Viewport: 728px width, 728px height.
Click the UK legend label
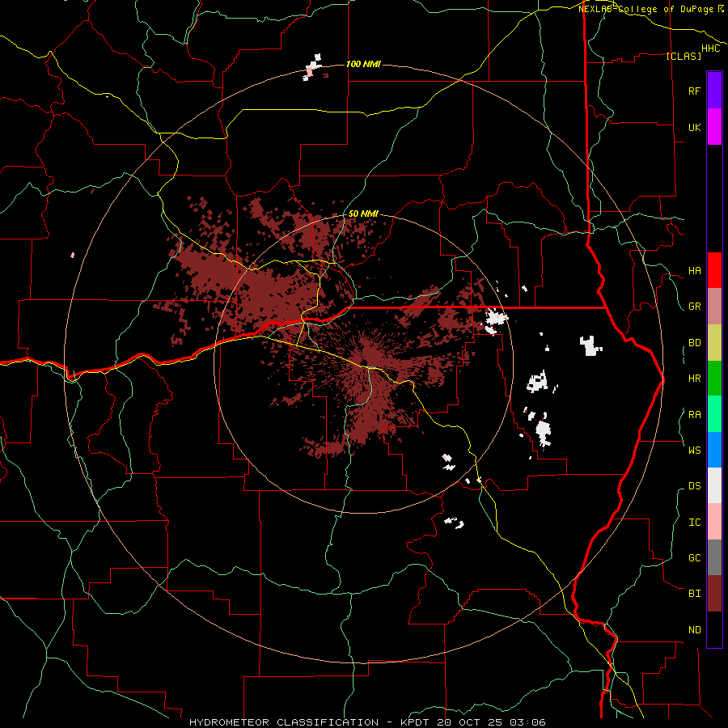pos(694,127)
